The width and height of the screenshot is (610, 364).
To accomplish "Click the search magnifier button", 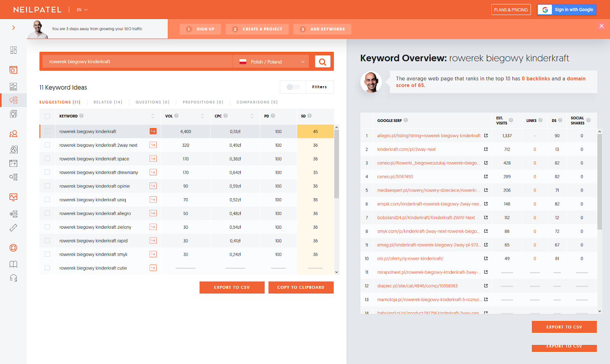I will pos(323,61).
